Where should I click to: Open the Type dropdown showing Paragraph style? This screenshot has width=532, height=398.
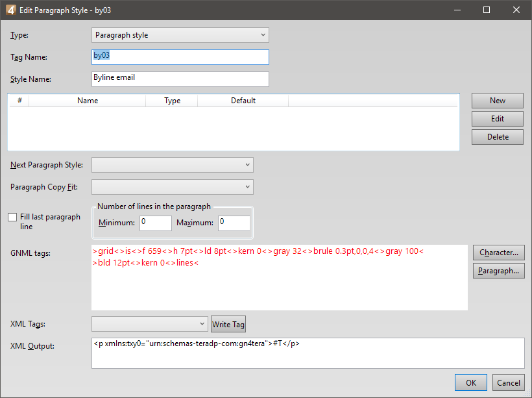[180, 35]
